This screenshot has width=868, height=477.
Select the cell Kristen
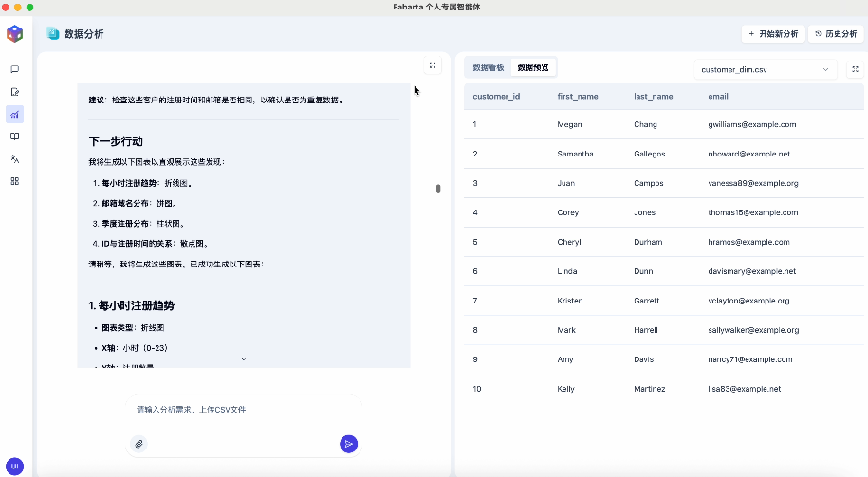(x=569, y=301)
